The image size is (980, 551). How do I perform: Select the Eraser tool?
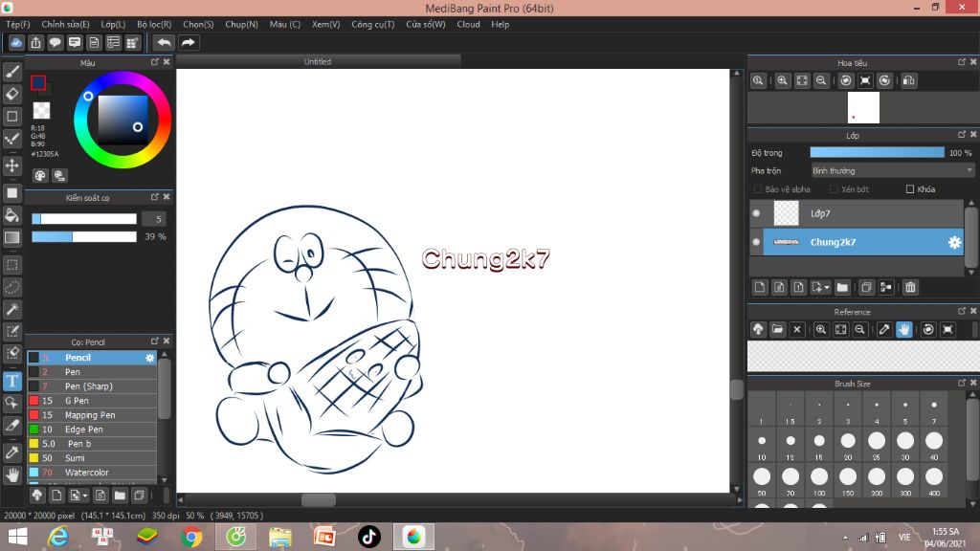[x=11, y=94]
